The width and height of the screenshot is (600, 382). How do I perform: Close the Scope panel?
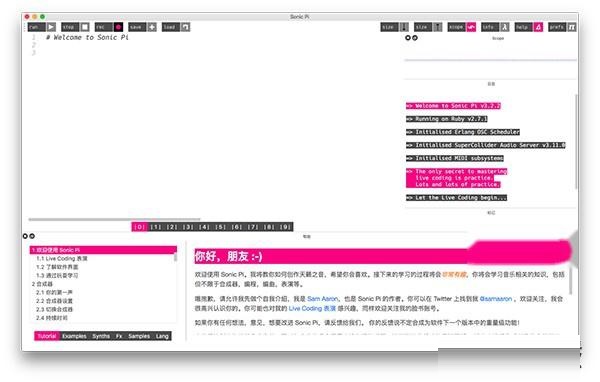point(408,38)
